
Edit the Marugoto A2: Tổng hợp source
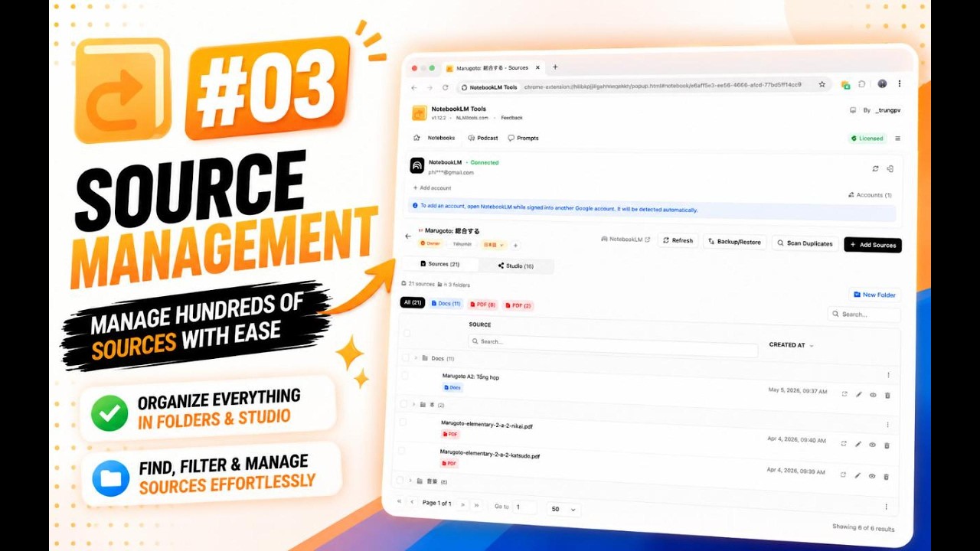(x=858, y=395)
